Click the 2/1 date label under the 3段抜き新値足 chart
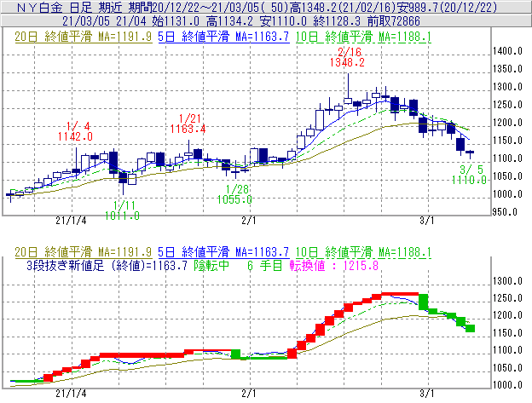Viewport: 532px width, 403px height. coord(249,394)
